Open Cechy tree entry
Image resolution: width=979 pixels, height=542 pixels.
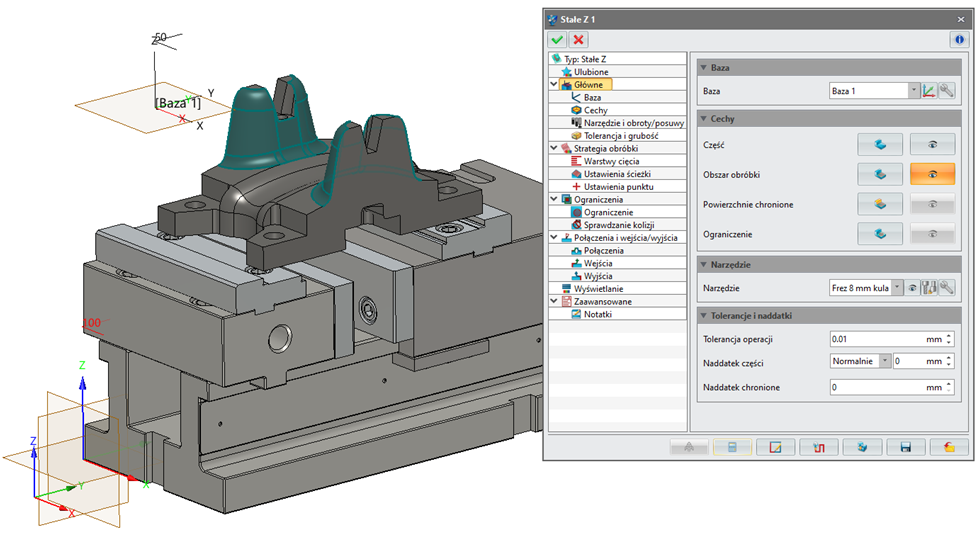(596, 110)
